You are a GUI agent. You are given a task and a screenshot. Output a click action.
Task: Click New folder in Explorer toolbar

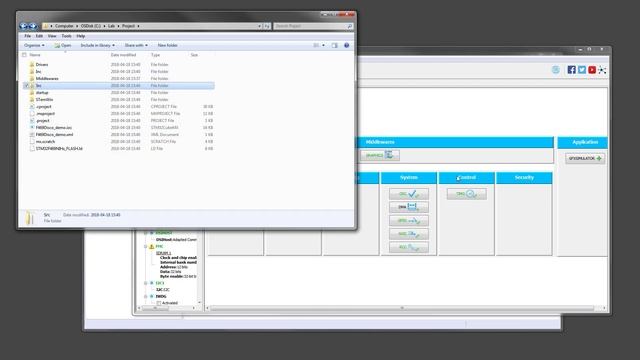click(167, 45)
